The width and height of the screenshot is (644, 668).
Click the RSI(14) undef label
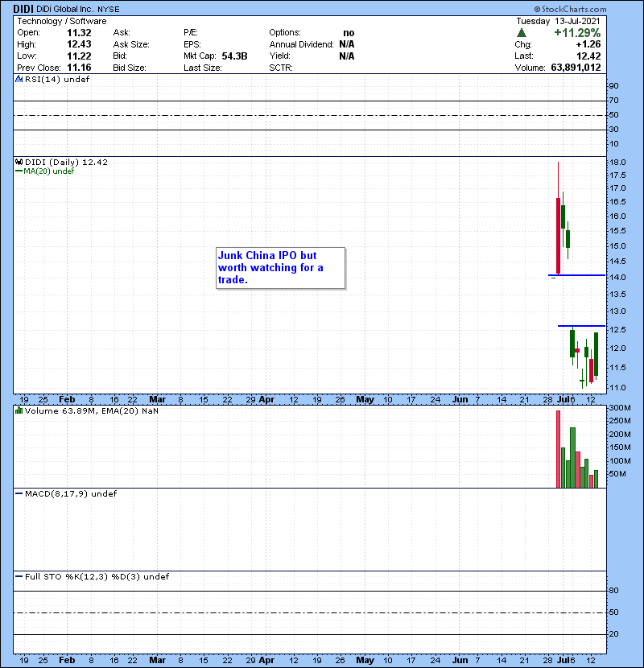coord(57,79)
